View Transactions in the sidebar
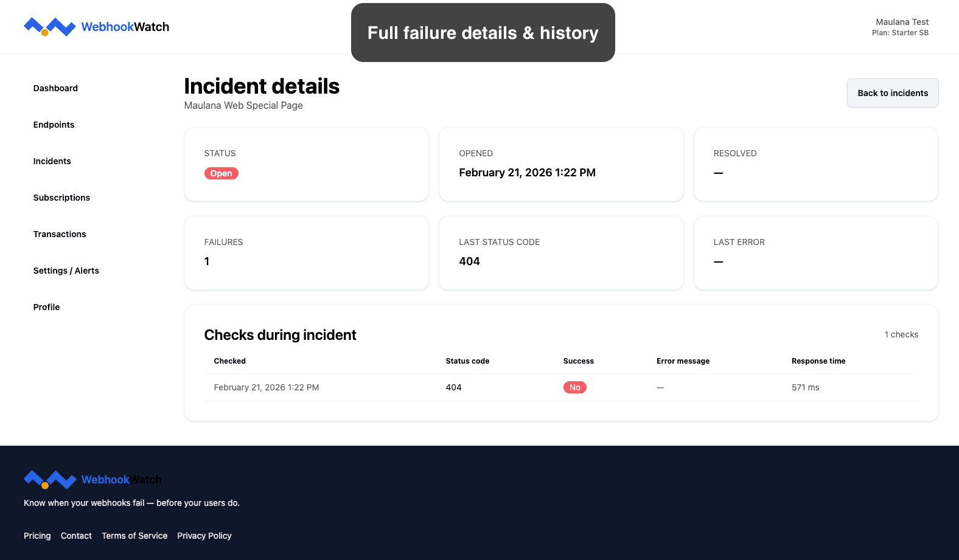 click(x=59, y=234)
